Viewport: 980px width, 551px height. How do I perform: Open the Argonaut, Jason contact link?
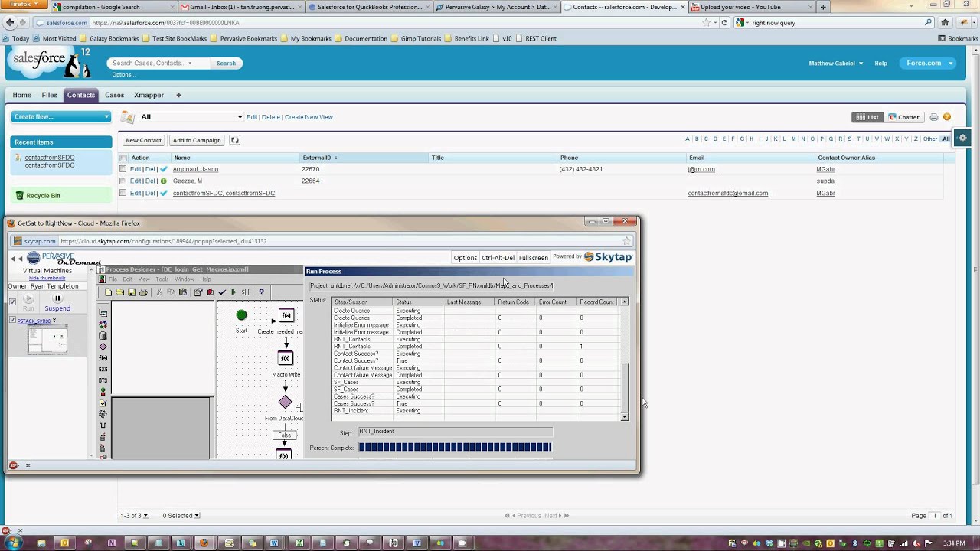click(195, 169)
